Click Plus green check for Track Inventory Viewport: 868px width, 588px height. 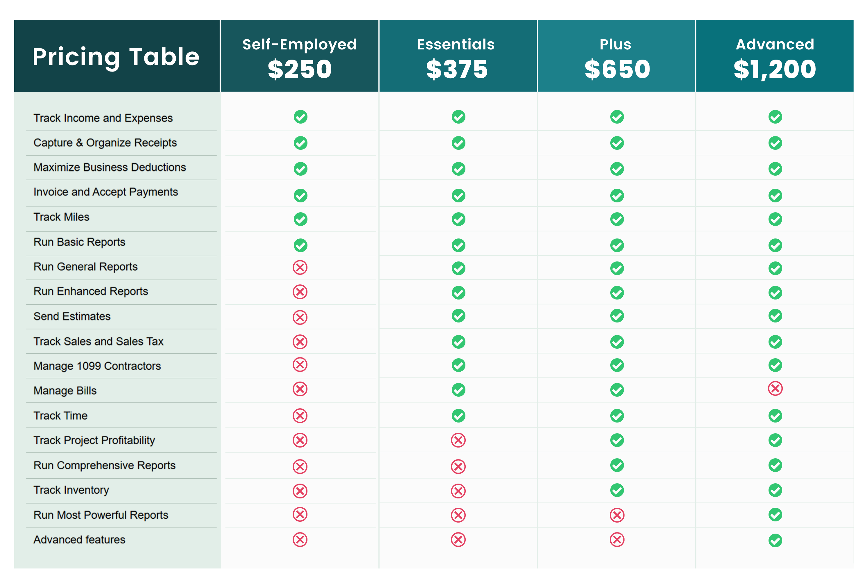coord(617,490)
